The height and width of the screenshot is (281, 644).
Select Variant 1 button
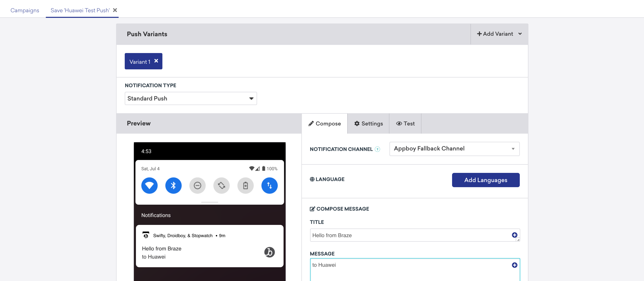(144, 61)
